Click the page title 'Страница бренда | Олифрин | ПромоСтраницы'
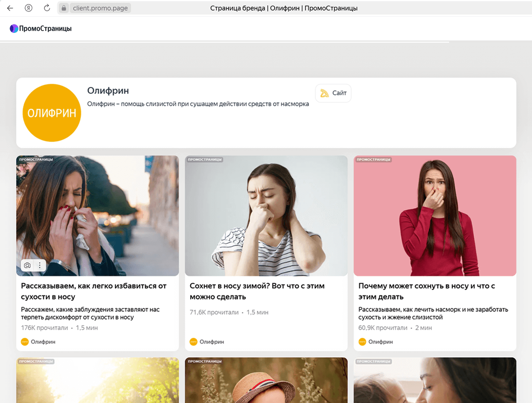532x403 pixels. tap(284, 8)
